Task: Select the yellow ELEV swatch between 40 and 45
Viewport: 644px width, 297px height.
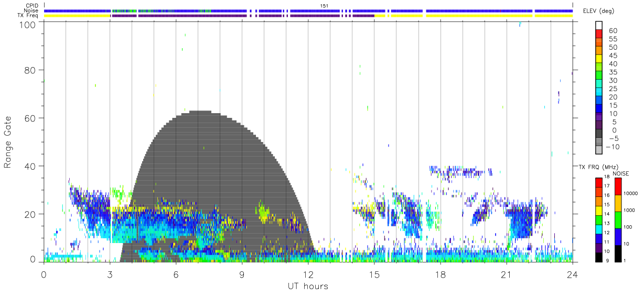Action: click(x=599, y=60)
